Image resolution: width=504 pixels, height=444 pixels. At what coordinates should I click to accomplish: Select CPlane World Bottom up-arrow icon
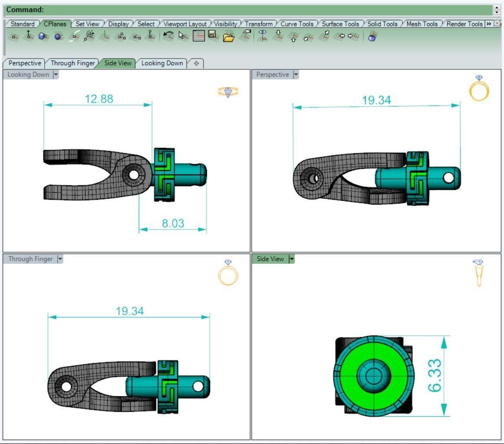point(293,37)
